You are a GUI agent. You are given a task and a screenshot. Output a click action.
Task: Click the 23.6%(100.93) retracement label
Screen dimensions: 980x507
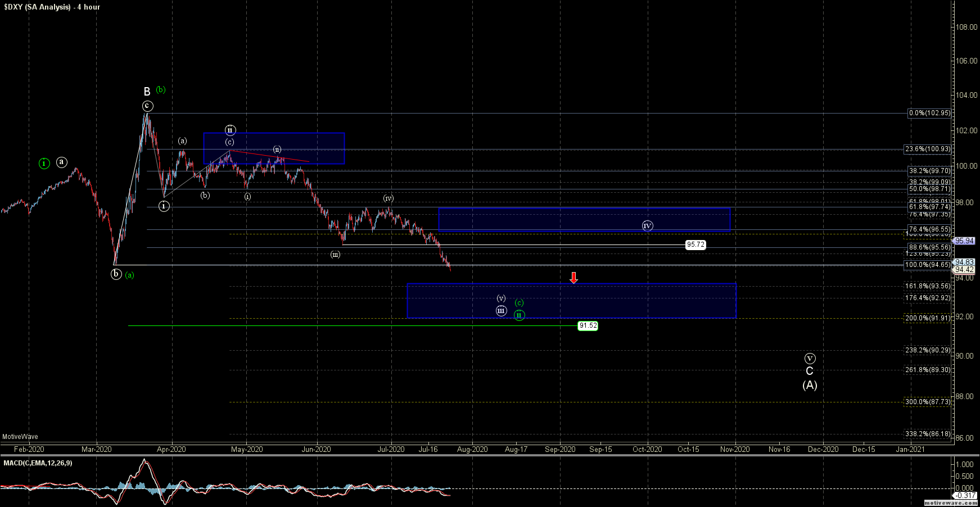tap(928, 149)
